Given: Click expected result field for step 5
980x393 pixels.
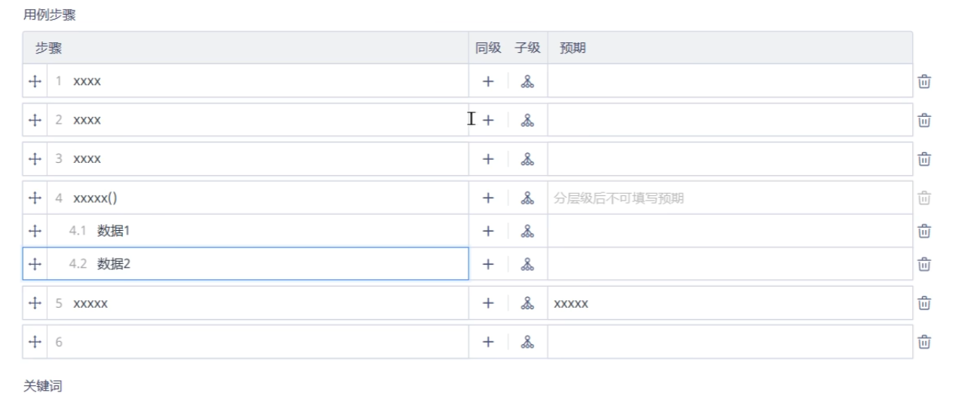Looking at the screenshot, I should pyautogui.click(x=729, y=303).
